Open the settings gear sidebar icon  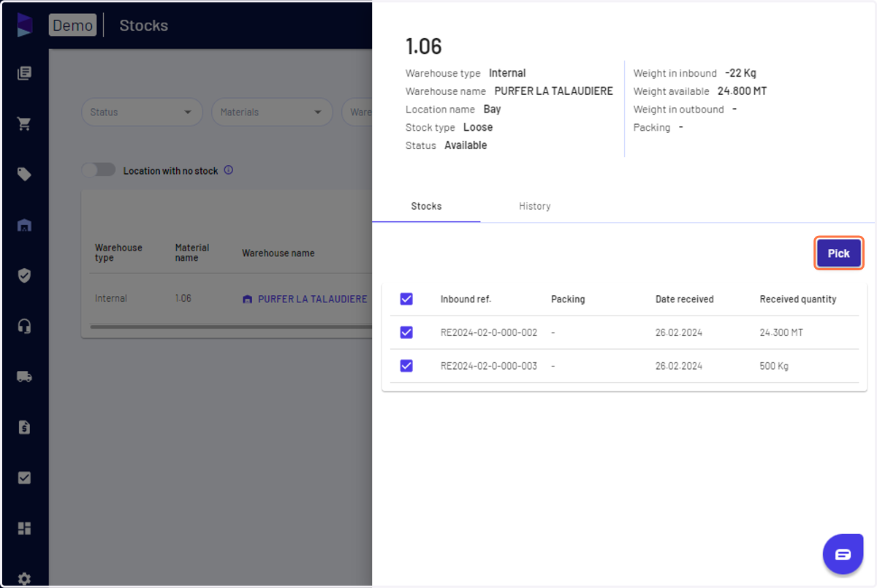click(x=24, y=579)
